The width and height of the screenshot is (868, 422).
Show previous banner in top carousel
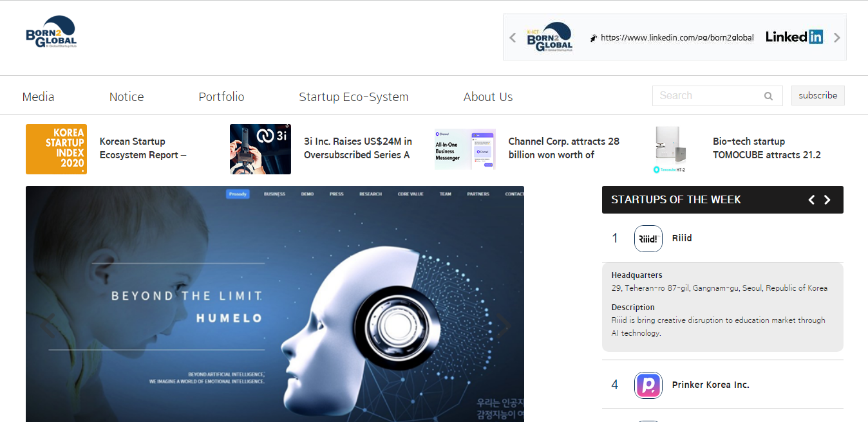tap(513, 37)
